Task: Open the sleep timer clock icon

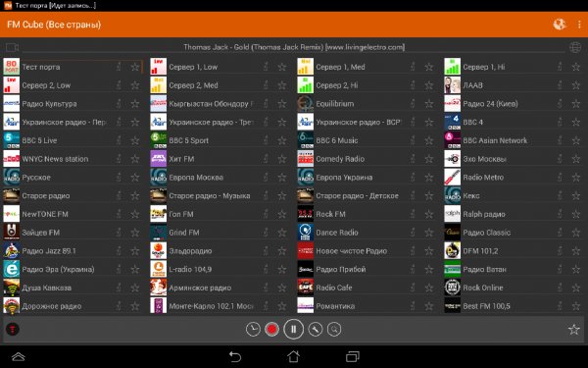Action: (253, 330)
